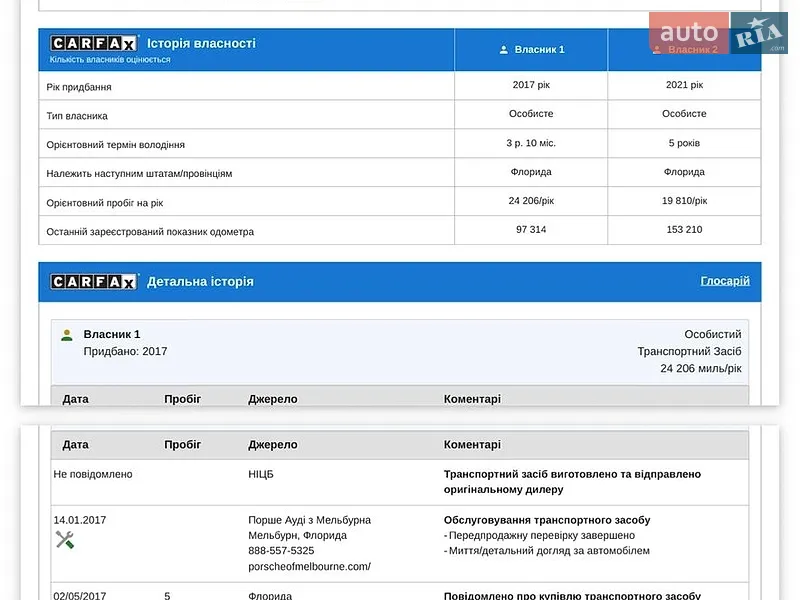Click the 'Пробіг' header in lower table
The height and width of the screenshot is (600, 800).
coord(183,444)
